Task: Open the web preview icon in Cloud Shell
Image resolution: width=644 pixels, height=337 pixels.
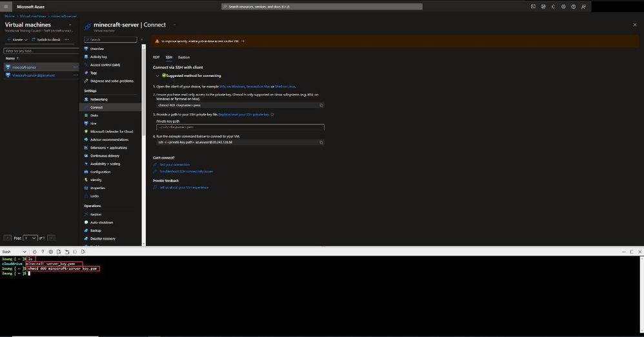Action: (x=83, y=252)
